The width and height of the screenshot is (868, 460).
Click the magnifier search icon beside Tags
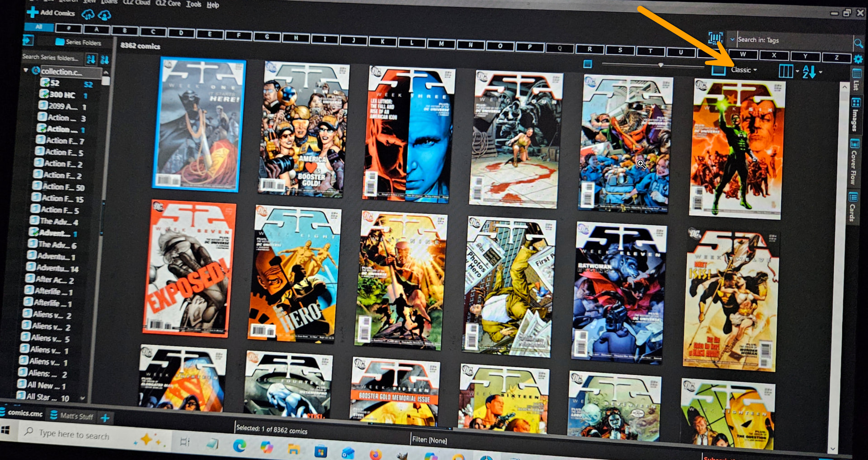tap(858, 43)
